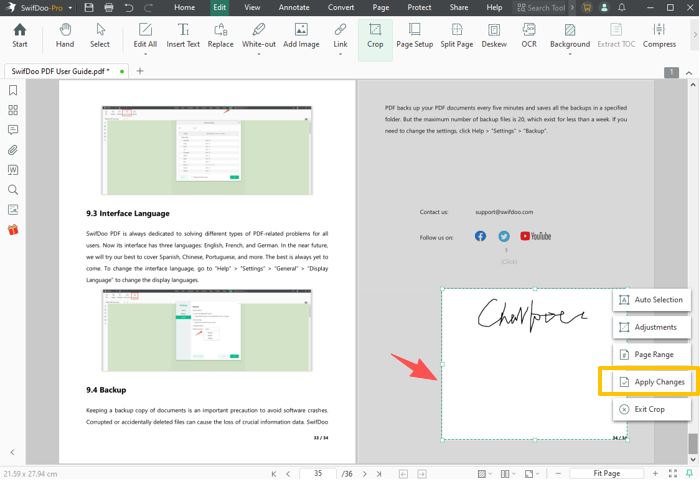Select the Hand tool
The width and height of the screenshot is (700, 480).
point(65,36)
